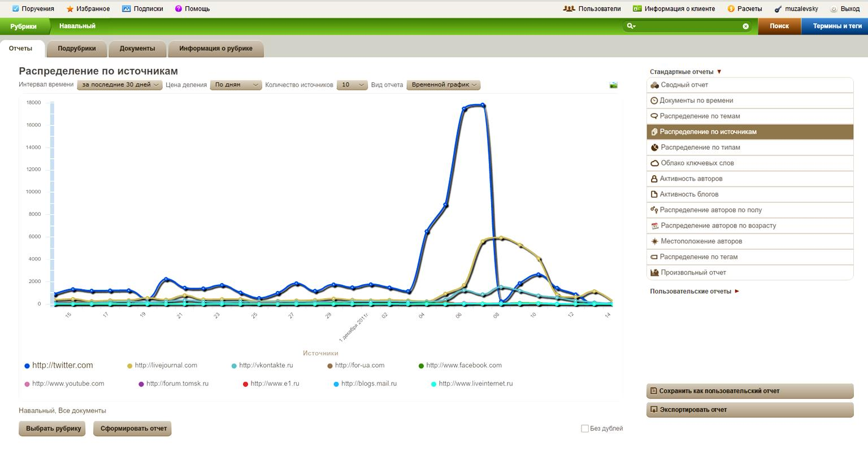
Task: Toggle vkontakte.ru series in chart legend
Action: [x=262, y=366]
